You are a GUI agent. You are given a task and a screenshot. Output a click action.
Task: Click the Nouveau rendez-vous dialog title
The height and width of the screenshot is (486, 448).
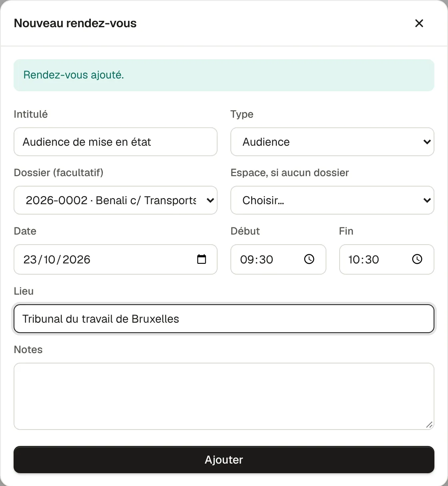[x=75, y=23]
